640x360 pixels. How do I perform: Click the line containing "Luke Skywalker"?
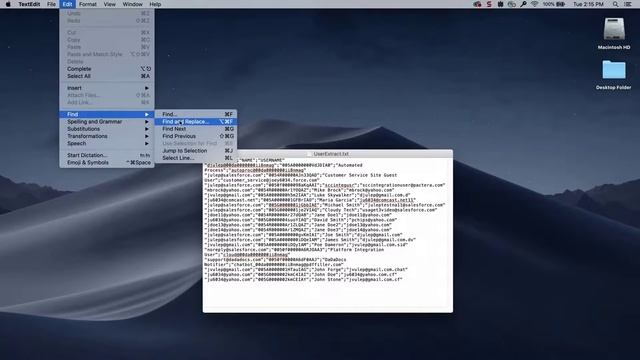[x=307, y=195]
